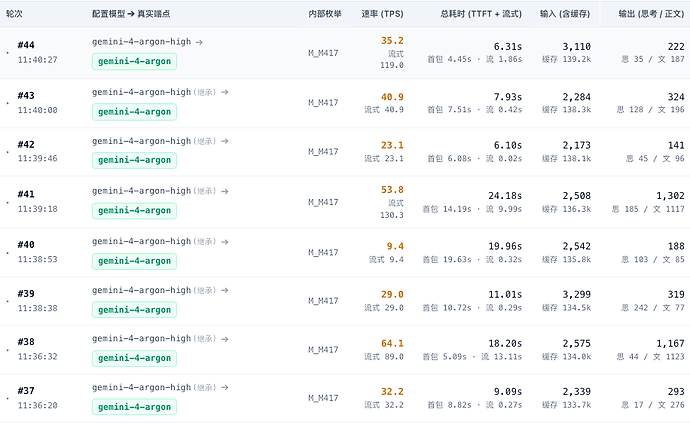
Task: Click the 内部枚举 column header
Action: pyautogui.click(x=325, y=14)
